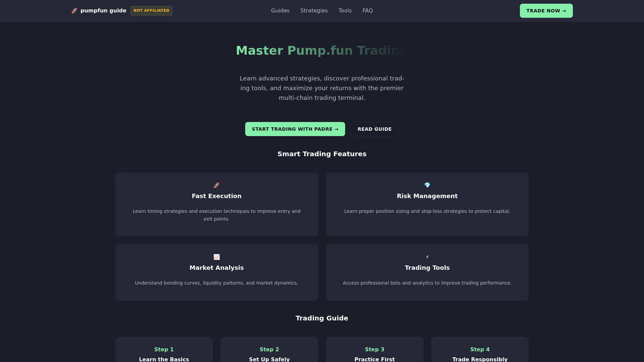Viewport: 644px width, 362px height.
Task: Click the Trading Guide section heading
Action: click(322, 318)
